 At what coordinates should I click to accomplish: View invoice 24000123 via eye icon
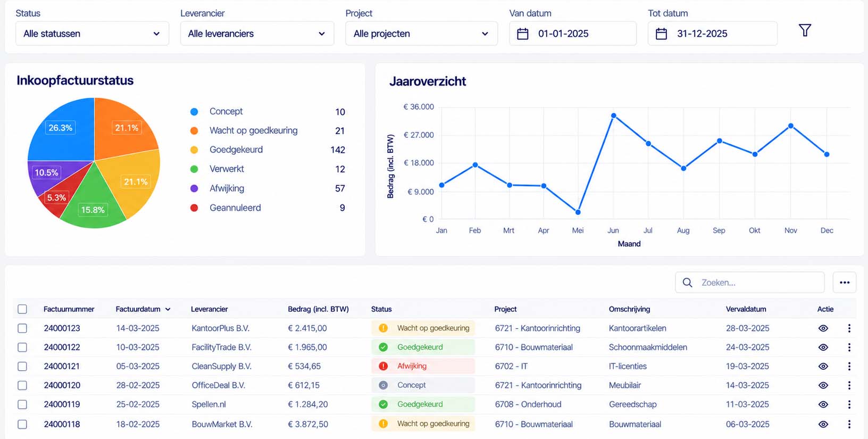point(823,328)
